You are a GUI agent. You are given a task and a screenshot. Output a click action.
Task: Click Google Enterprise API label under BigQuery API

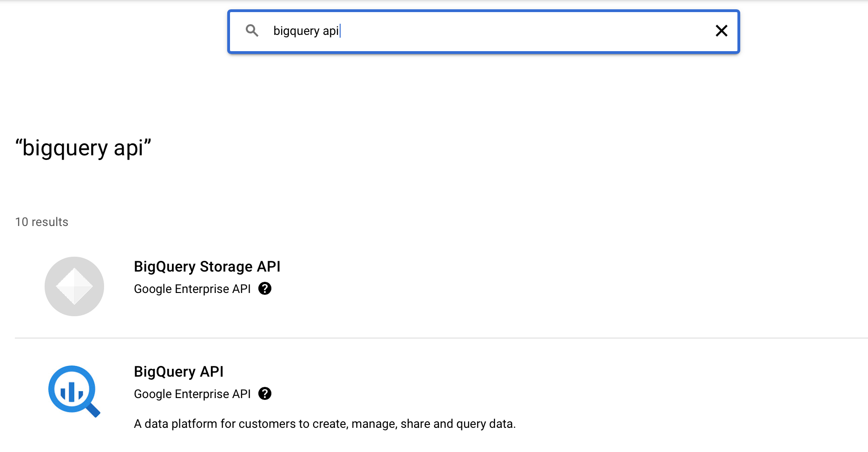(x=192, y=393)
